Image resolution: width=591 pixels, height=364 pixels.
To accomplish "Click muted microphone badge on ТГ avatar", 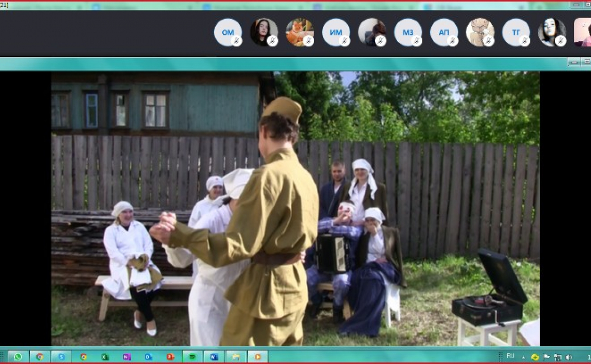I will click(525, 41).
